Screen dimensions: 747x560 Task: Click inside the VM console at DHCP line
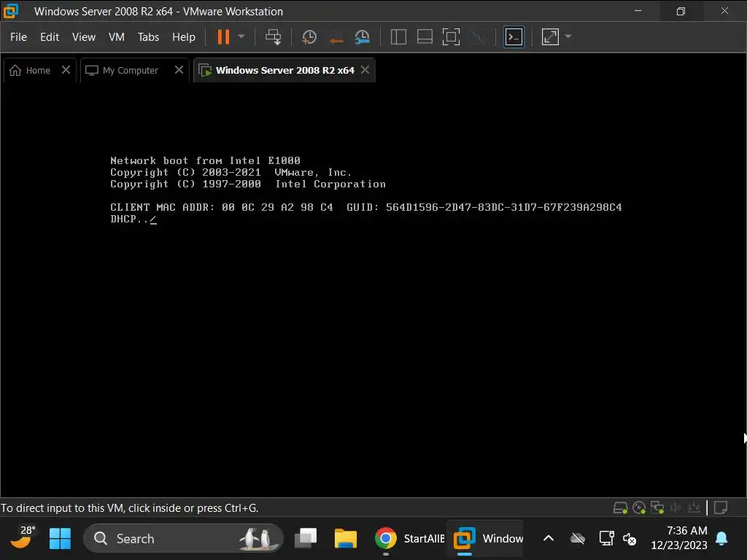tap(133, 219)
